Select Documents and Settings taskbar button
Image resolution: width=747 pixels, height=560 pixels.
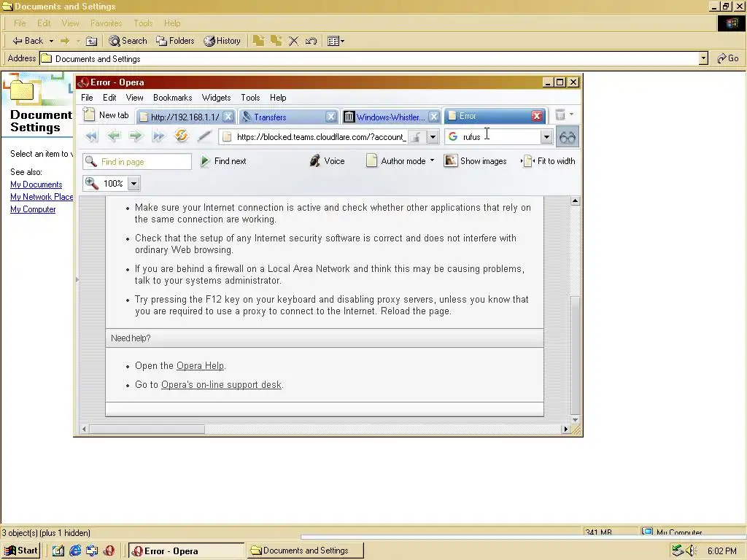305,551
